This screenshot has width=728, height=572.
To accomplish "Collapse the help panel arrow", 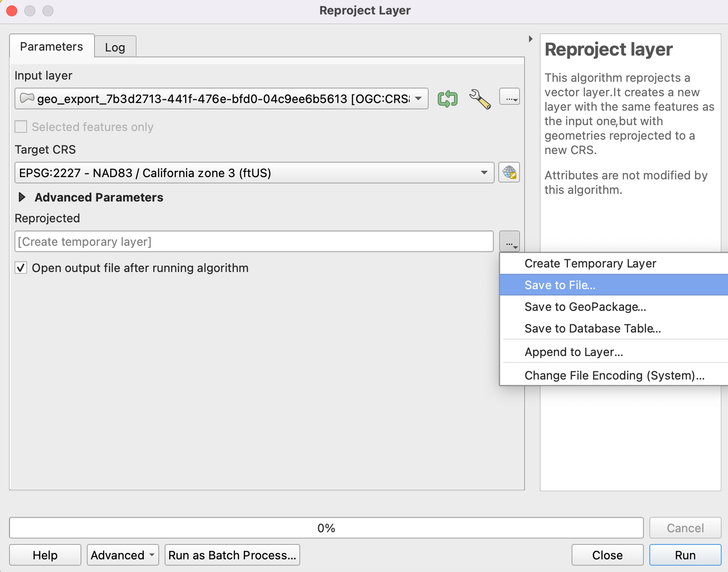I will (x=530, y=39).
